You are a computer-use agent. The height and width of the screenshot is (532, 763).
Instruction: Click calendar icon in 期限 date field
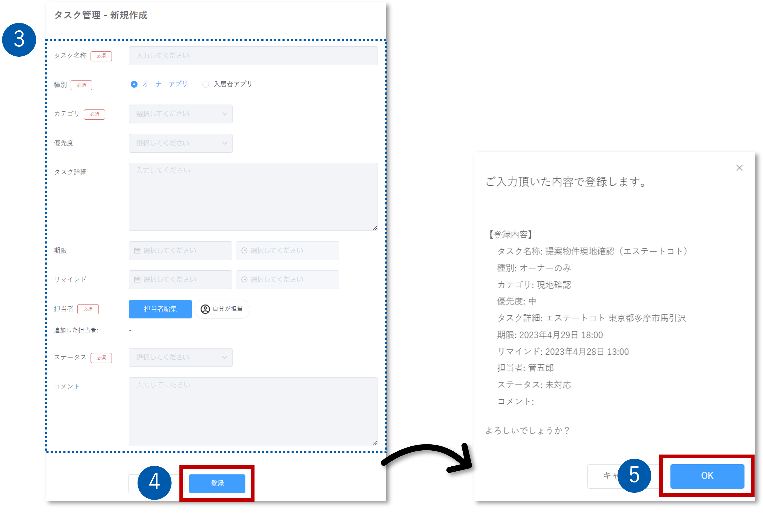[137, 251]
